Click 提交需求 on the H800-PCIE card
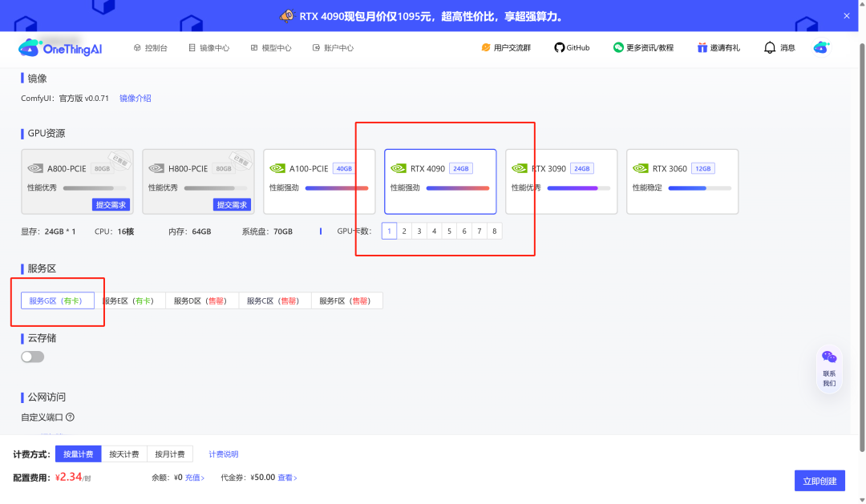This screenshot has height=504, width=866. 232,205
